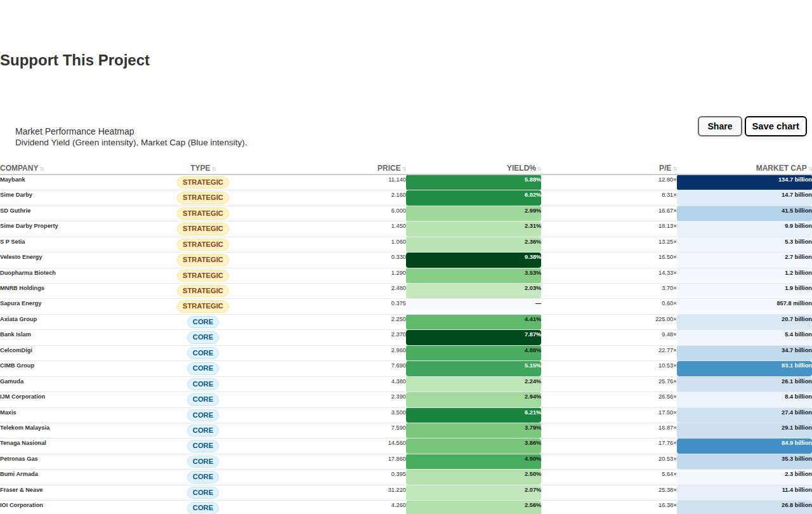The width and height of the screenshot is (812, 514).
Task: Click Fraser & Neave's price 31.220
Action: click(x=397, y=490)
